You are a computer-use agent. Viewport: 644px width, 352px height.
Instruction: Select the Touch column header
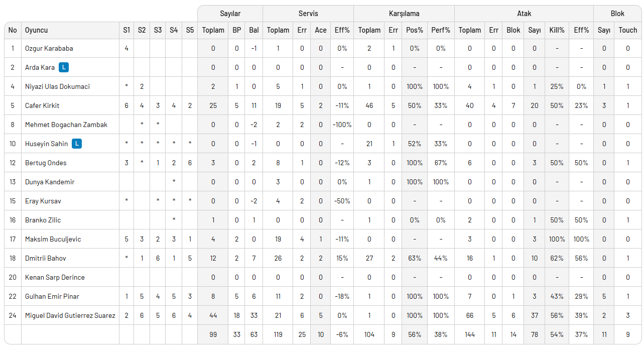click(x=627, y=30)
